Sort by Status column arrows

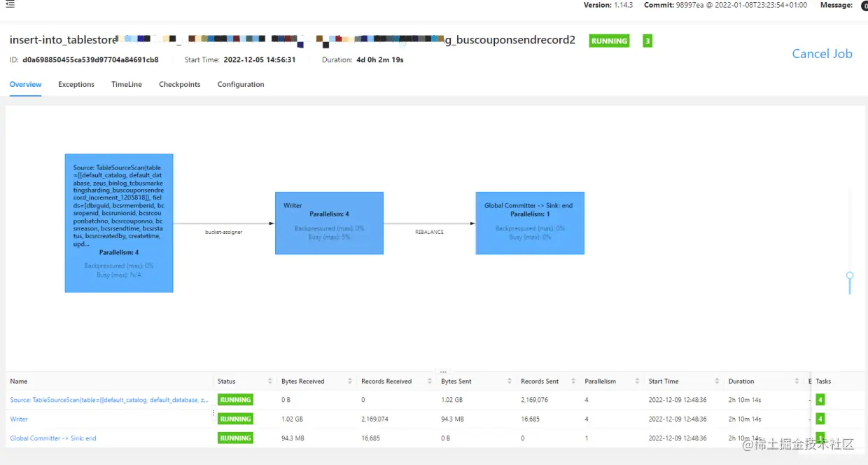[270, 381]
